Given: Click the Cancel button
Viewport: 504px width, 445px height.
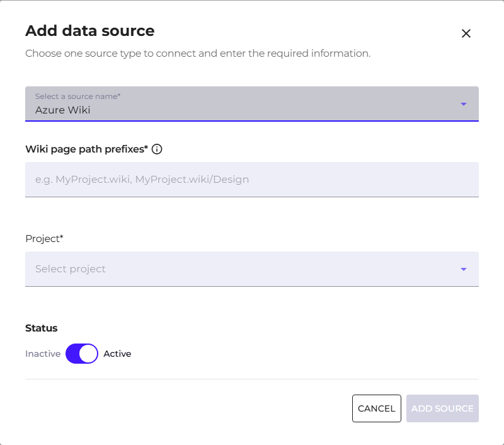Looking at the screenshot, I should coord(376,408).
